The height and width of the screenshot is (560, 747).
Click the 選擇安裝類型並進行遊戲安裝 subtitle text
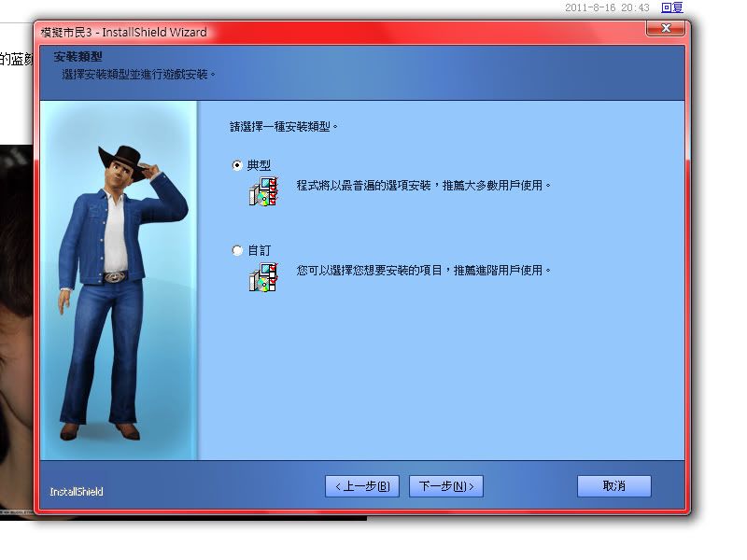[x=138, y=75]
